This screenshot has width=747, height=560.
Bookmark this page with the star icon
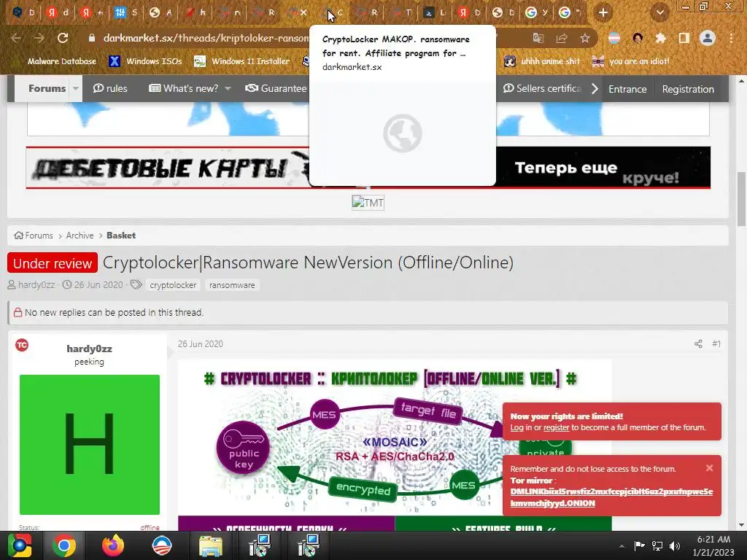coord(585,38)
